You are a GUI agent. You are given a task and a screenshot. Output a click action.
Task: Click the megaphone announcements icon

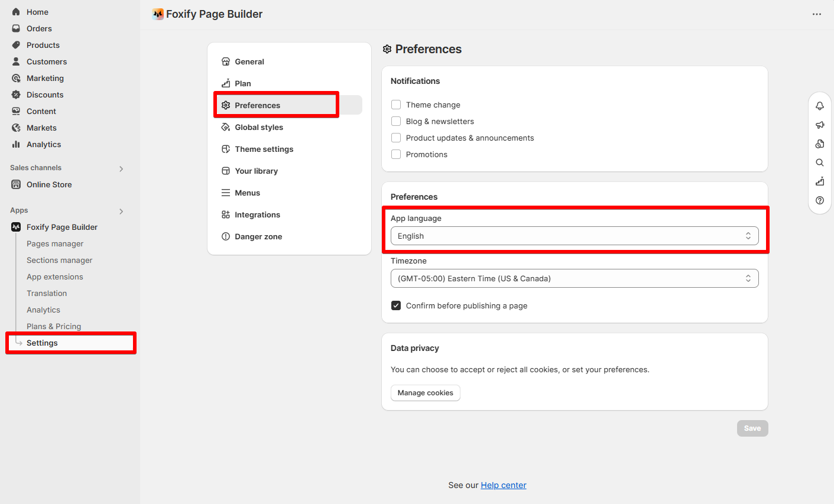click(x=820, y=125)
